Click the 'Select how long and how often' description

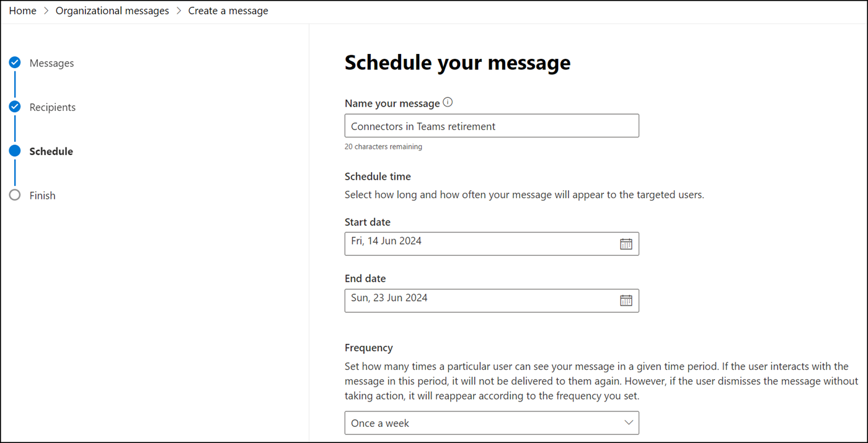[525, 195]
